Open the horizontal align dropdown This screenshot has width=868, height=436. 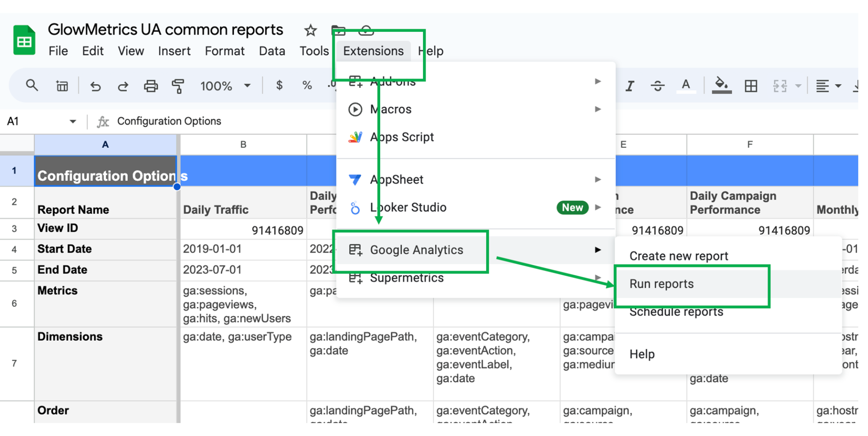coord(828,86)
